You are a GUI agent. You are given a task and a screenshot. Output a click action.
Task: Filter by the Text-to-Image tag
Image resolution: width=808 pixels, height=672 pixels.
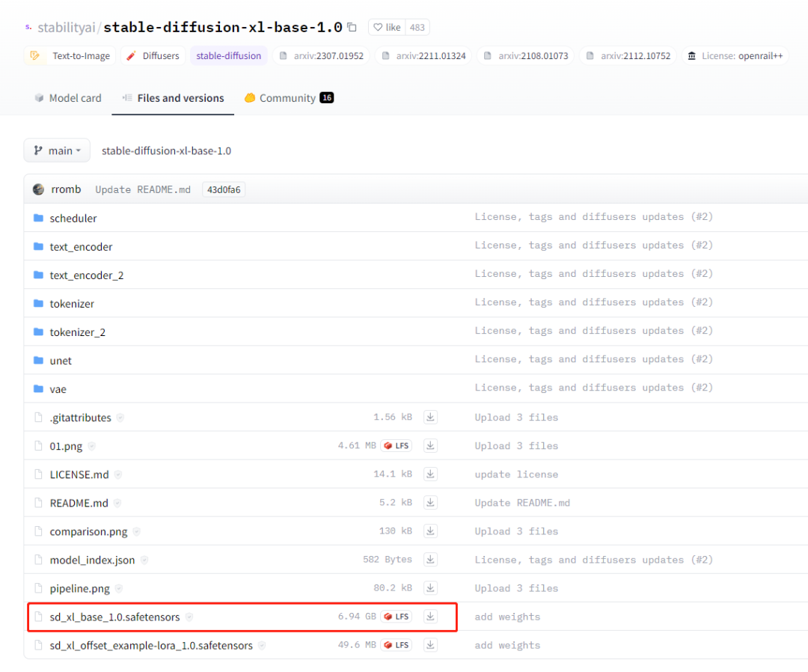[70, 55]
